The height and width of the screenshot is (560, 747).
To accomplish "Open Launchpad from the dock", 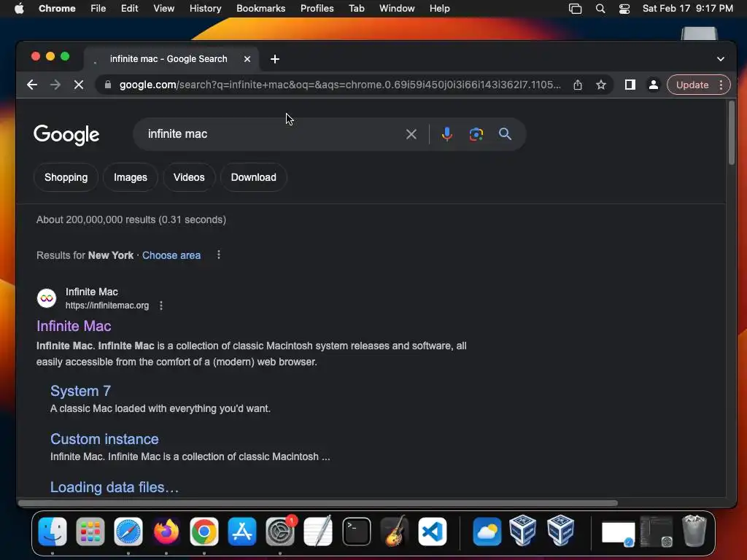I will click(90, 531).
